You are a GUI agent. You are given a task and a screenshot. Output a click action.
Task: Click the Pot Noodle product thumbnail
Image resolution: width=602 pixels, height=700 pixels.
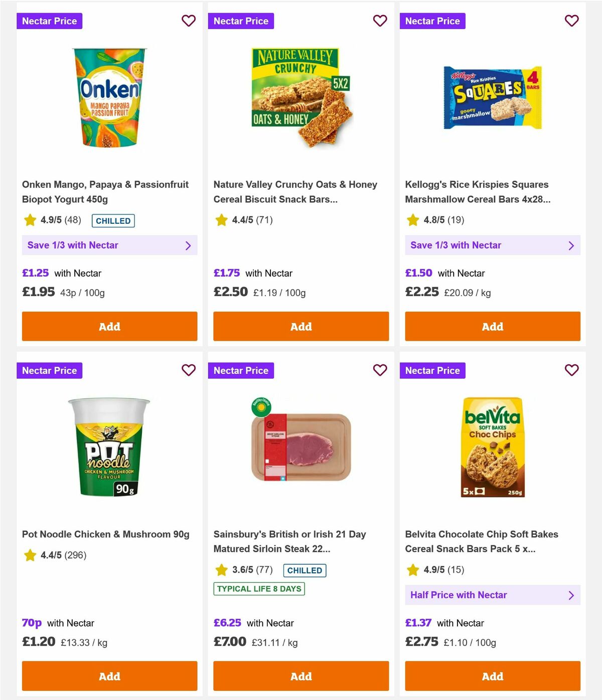109,447
